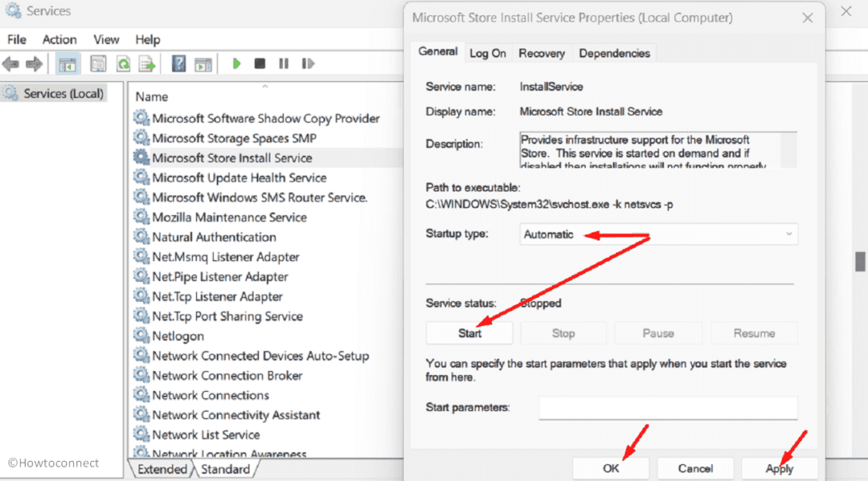Switch to the Extended view tab

coord(162,469)
